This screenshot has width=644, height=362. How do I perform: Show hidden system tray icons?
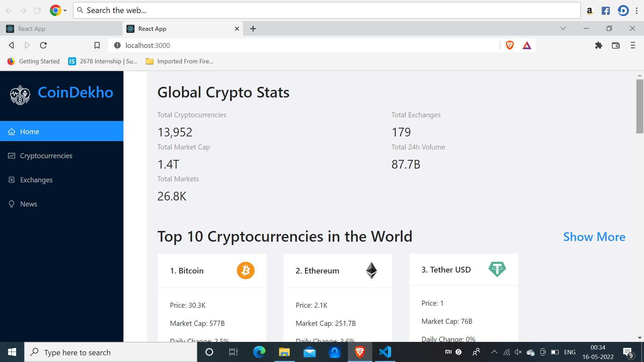494,352
